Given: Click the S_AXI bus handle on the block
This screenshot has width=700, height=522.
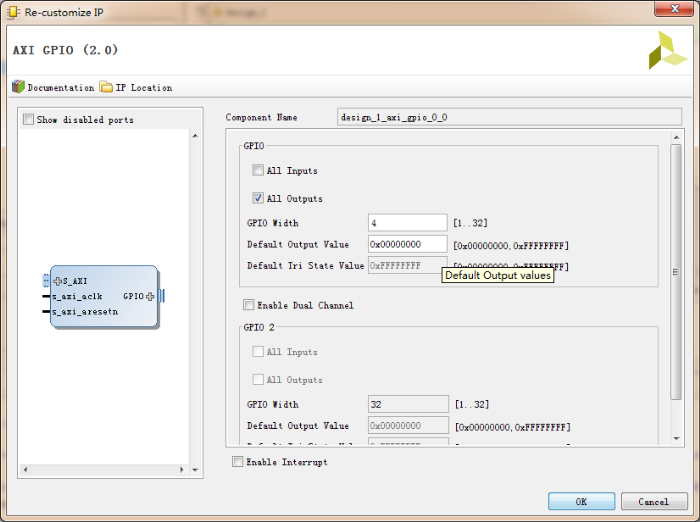Looking at the screenshot, I should click(46, 281).
